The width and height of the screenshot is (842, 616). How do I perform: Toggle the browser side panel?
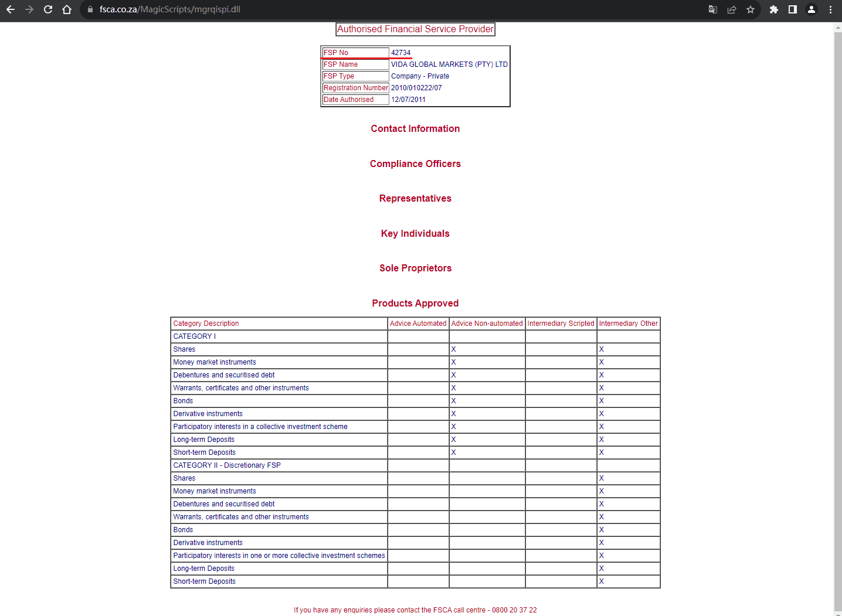(793, 9)
